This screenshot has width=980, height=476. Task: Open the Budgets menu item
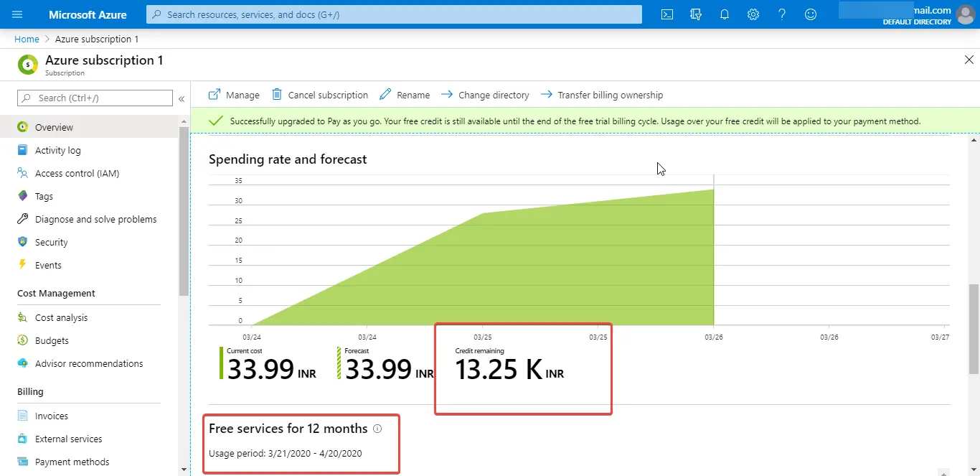point(89,340)
